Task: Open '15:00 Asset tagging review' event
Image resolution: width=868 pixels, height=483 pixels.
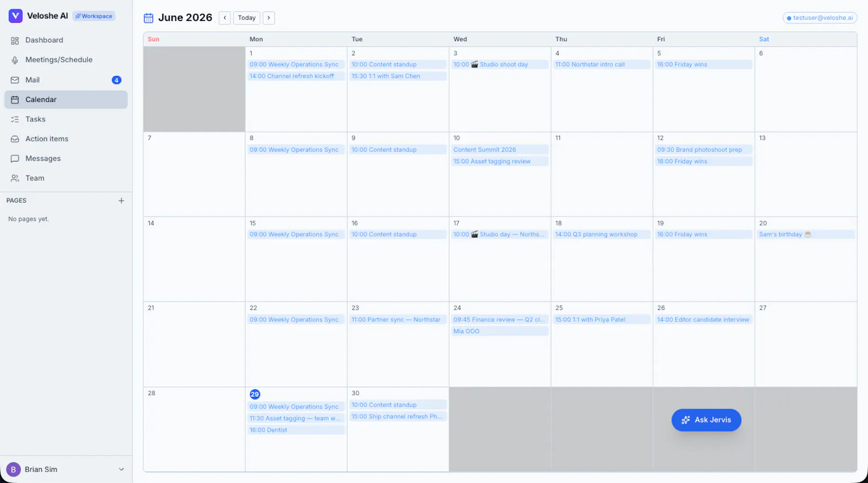Action: (x=500, y=162)
